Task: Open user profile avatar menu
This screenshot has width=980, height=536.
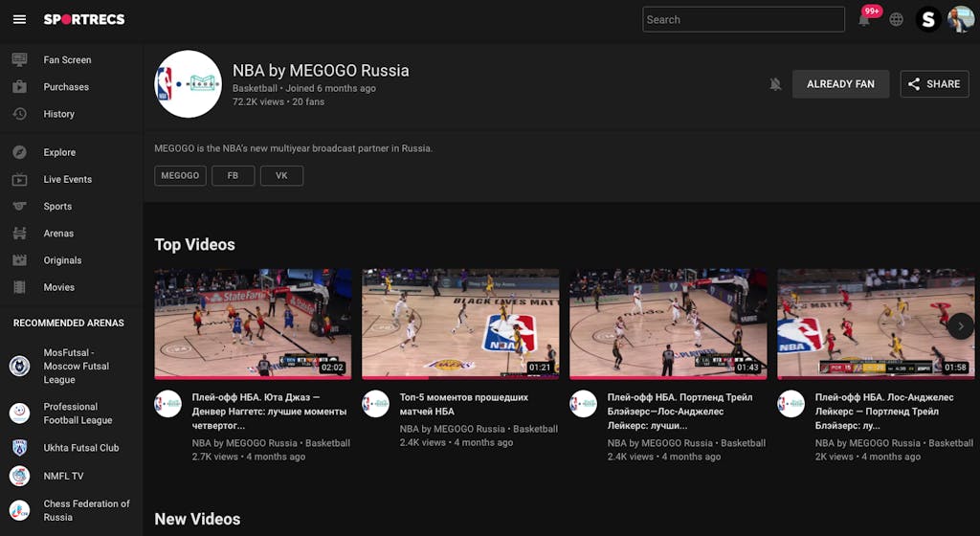Action: [960, 19]
